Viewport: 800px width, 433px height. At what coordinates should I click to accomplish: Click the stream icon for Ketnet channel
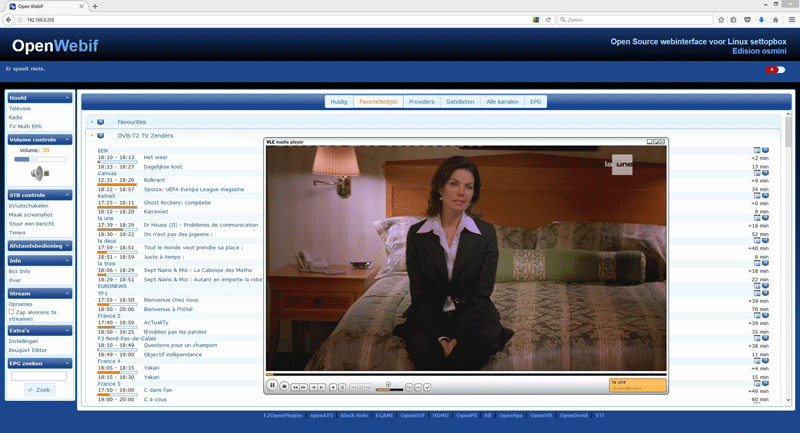pos(765,195)
